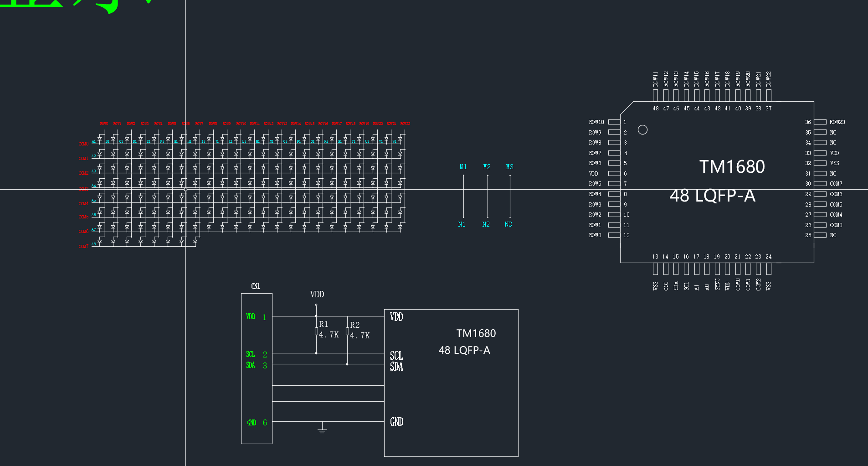Select the pin 1 circle marker on the chip
This screenshot has width=868, height=466.
point(642,130)
